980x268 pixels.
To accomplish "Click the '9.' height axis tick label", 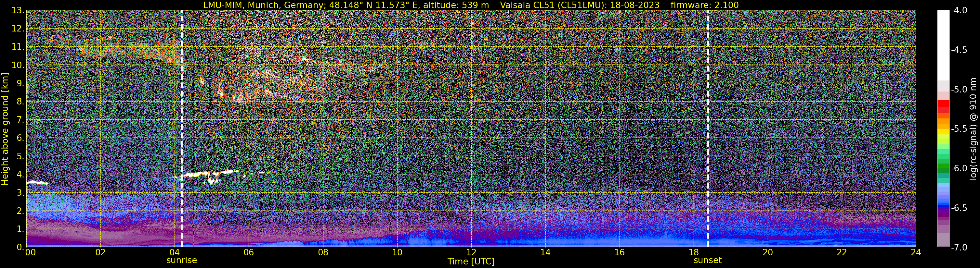I will click(20, 83).
